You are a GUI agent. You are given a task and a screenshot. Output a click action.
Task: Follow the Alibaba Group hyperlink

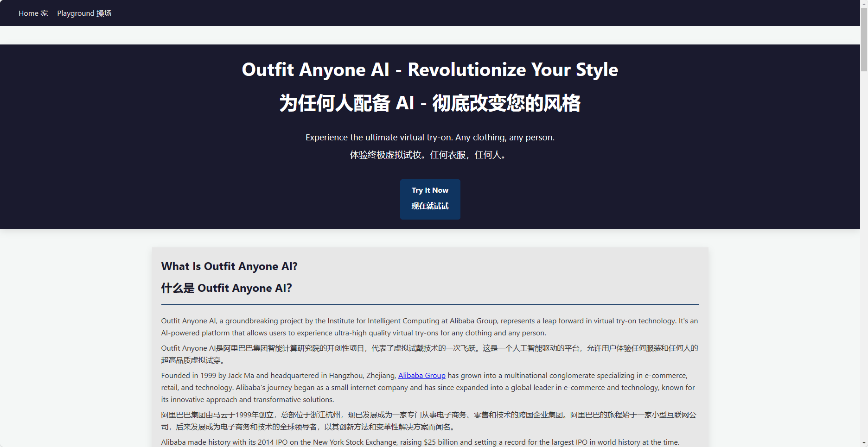point(421,376)
